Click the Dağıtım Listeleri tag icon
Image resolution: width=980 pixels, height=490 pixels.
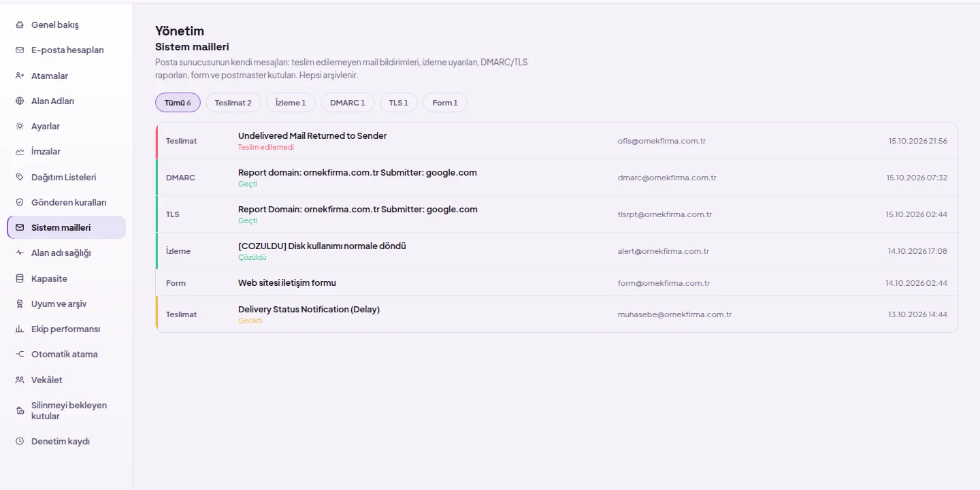click(x=20, y=177)
